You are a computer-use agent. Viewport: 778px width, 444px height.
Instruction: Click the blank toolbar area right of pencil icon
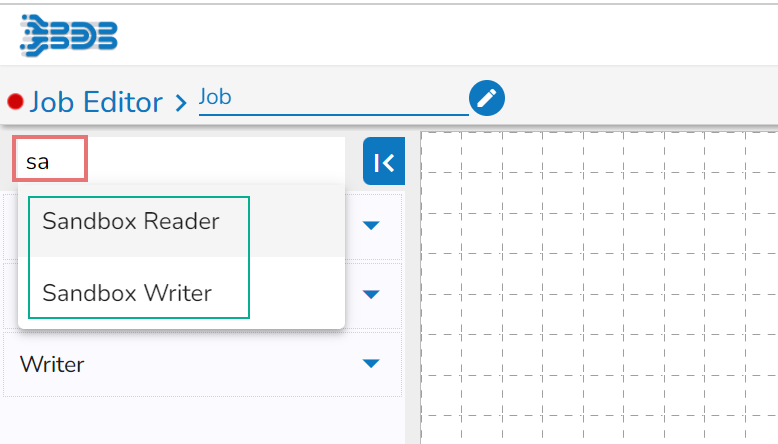640,98
